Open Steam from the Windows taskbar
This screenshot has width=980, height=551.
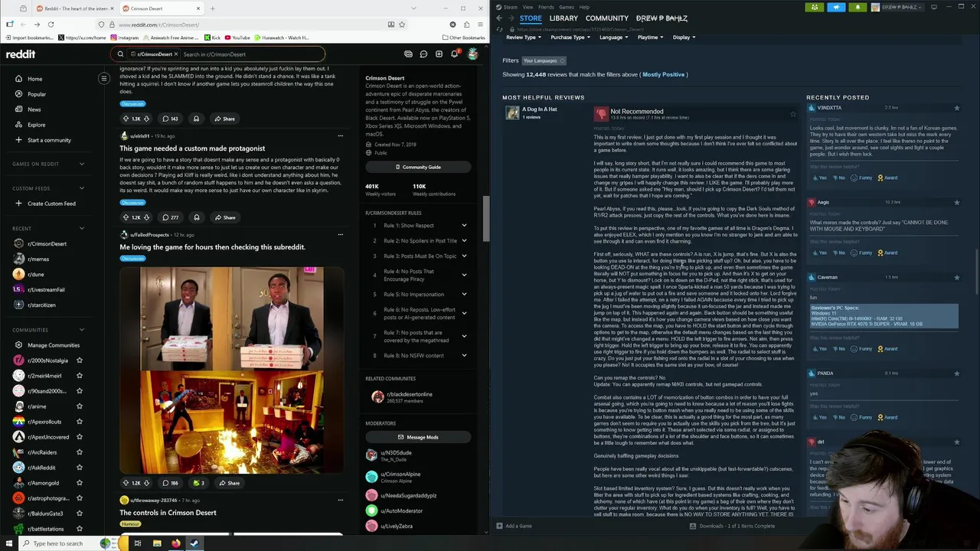pos(194,543)
